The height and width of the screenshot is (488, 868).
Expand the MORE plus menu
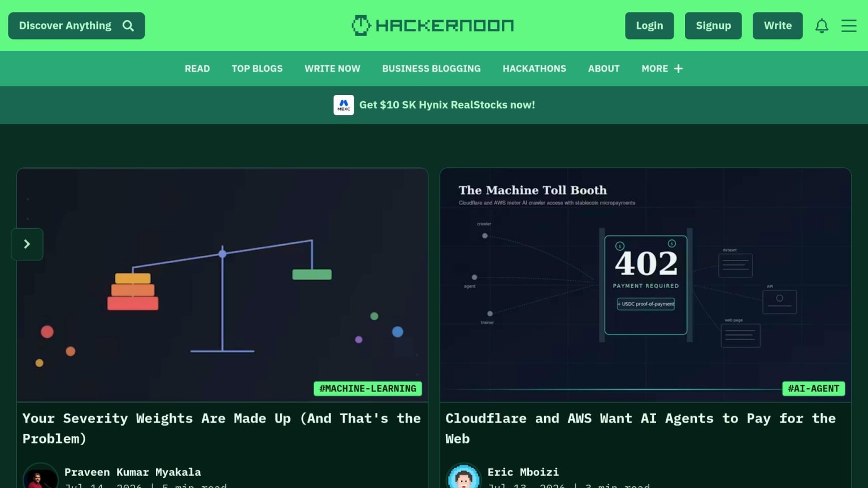(662, 68)
